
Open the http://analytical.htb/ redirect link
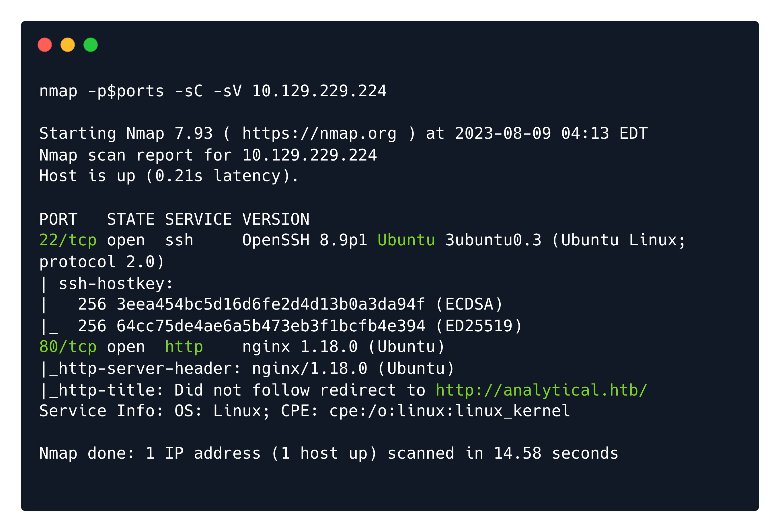pyautogui.click(x=541, y=390)
